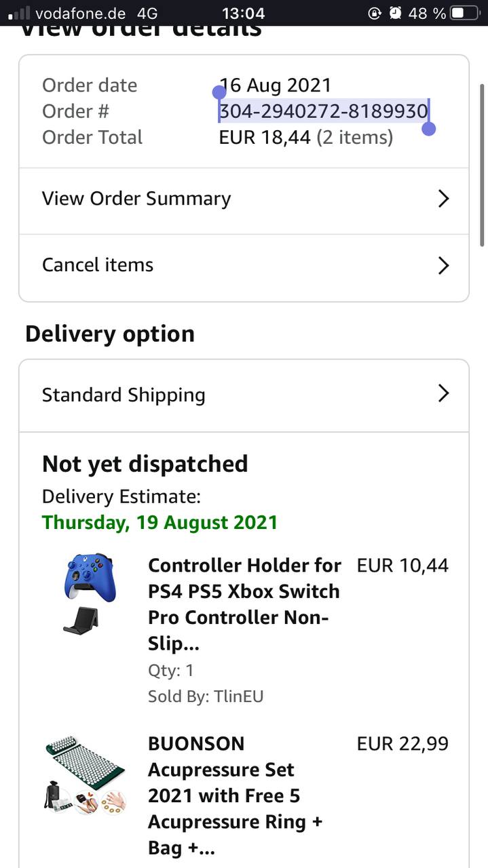Select the Cancel items row
The height and width of the screenshot is (868, 488).
tap(204, 265)
